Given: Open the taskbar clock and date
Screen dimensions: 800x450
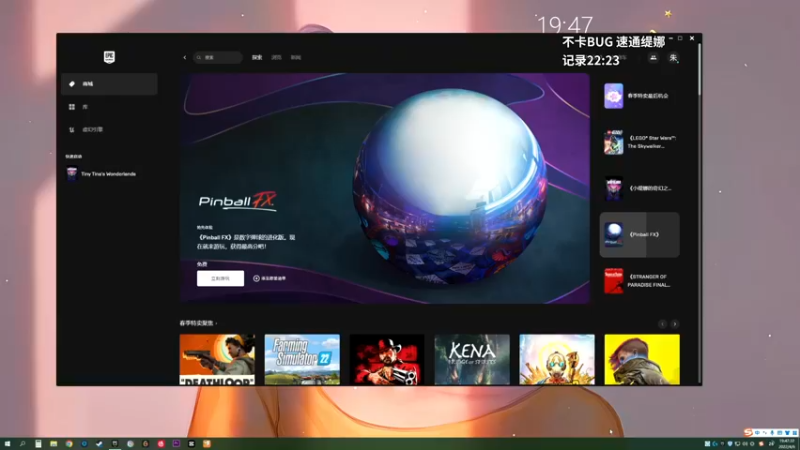Looking at the screenshot, I should (x=787, y=444).
